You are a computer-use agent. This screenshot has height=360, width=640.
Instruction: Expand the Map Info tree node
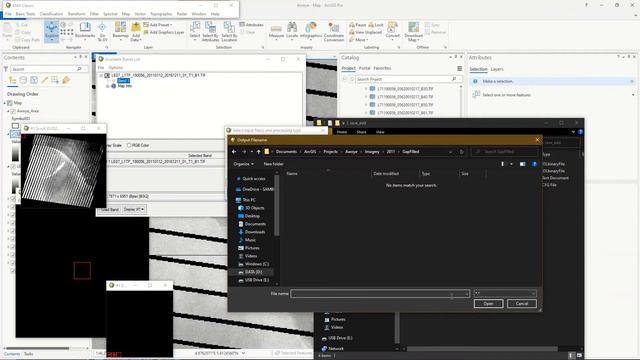pyautogui.click(x=108, y=86)
